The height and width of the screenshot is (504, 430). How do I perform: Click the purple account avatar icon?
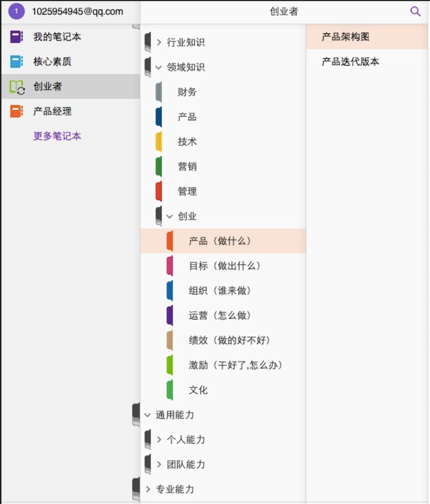16,11
